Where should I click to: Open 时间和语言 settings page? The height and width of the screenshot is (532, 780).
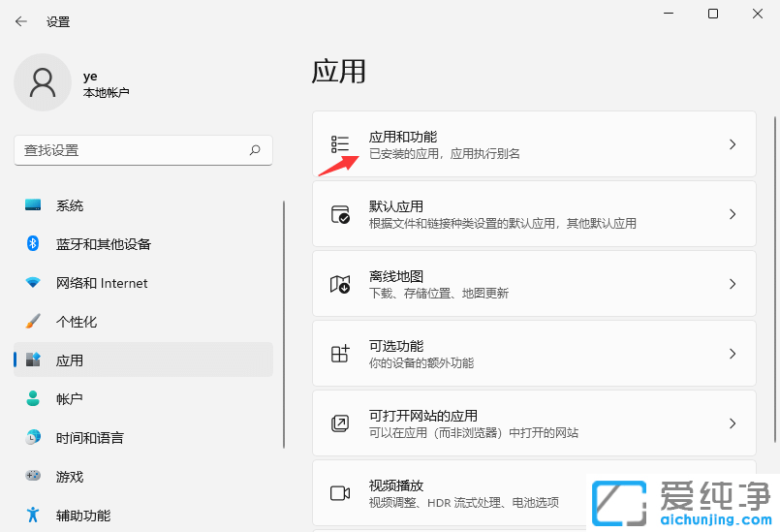pos(89,438)
